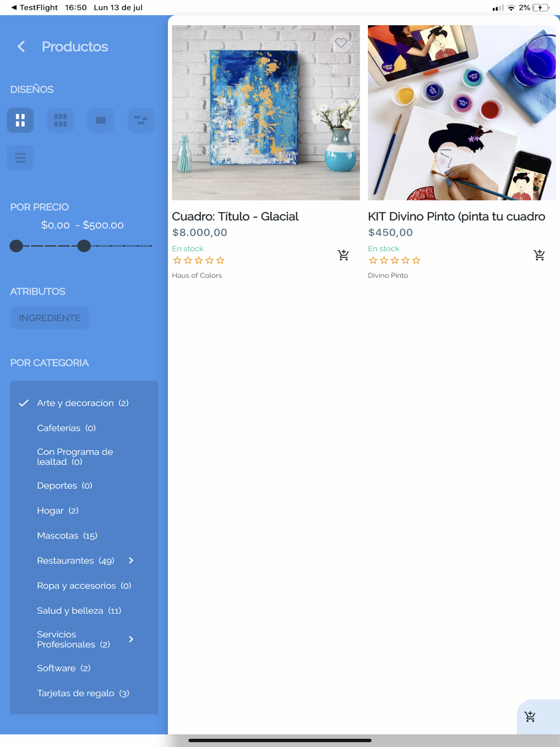Go back using the Productos back arrow
Screen dimensions: 560x747
(x=21, y=46)
